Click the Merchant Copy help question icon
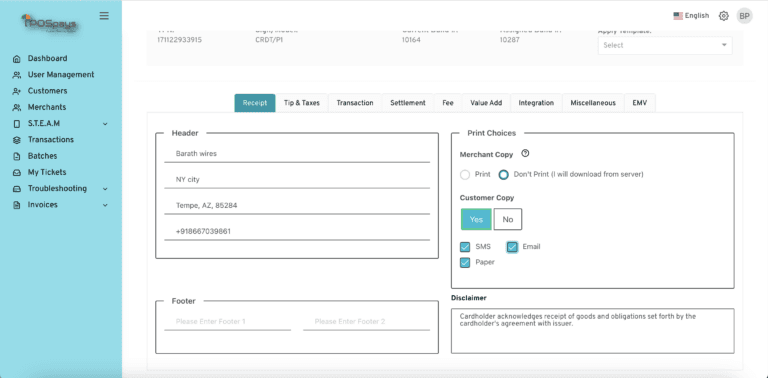The height and width of the screenshot is (378, 768). point(525,154)
